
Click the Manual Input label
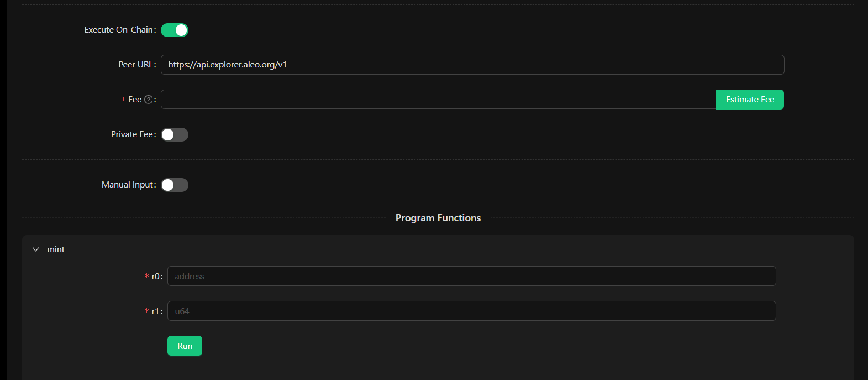click(x=128, y=185)
